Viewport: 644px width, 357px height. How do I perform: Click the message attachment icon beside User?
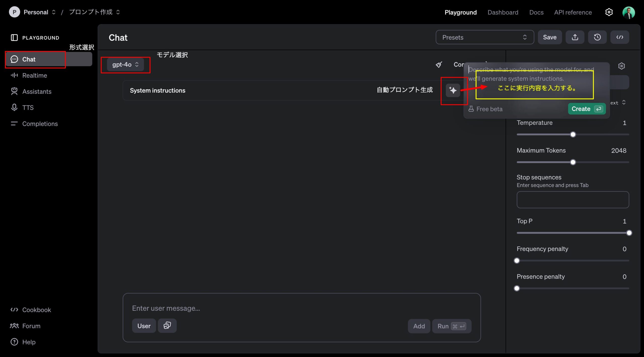[167, 326]
